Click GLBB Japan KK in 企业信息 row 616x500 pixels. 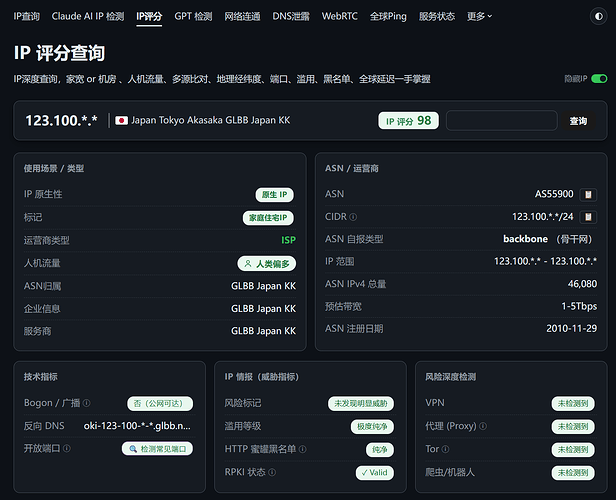pyautogui.click(x=264, y=309)
